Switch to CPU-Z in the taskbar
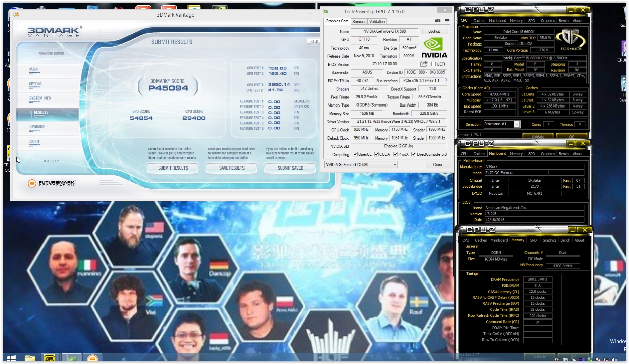Screen dimensions: 629x364 point(50,358)
